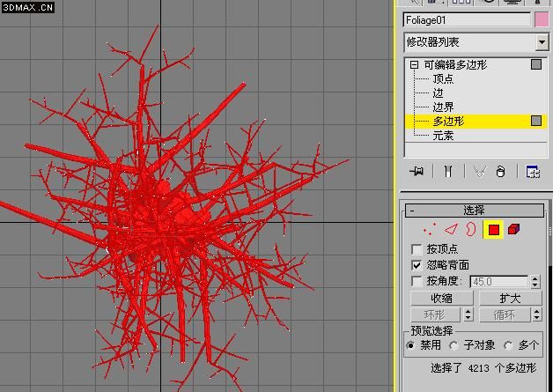Select 多边形 highlighted stack row

tap(476, 121)
